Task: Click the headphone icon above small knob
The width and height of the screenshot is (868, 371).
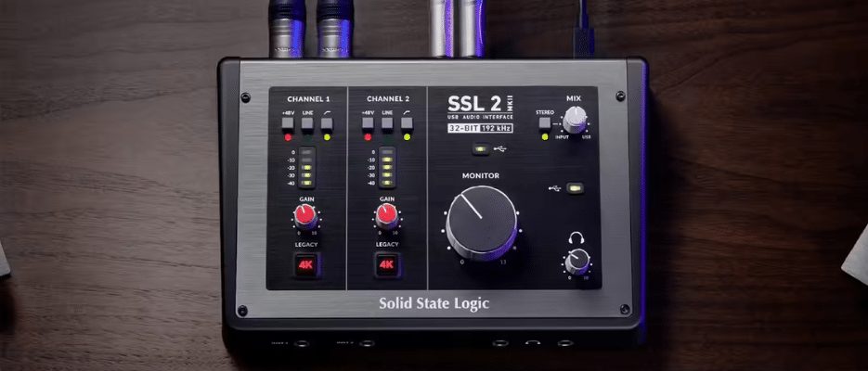Action: 577,237
